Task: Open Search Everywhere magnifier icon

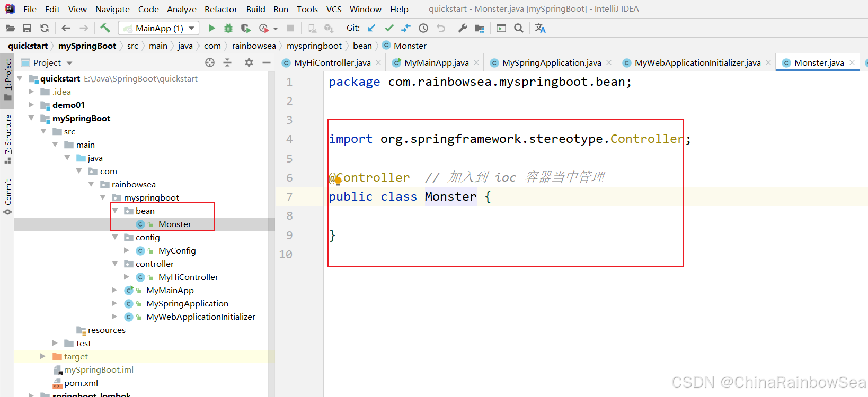Action: coord(519,28)
